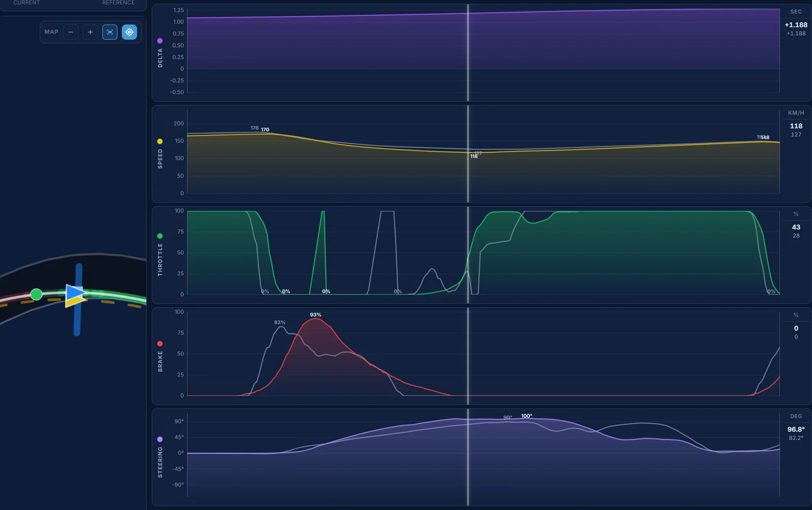Click the SEC unit label
The width and height of the screenshot is (812, 510).
click(796, 12)
